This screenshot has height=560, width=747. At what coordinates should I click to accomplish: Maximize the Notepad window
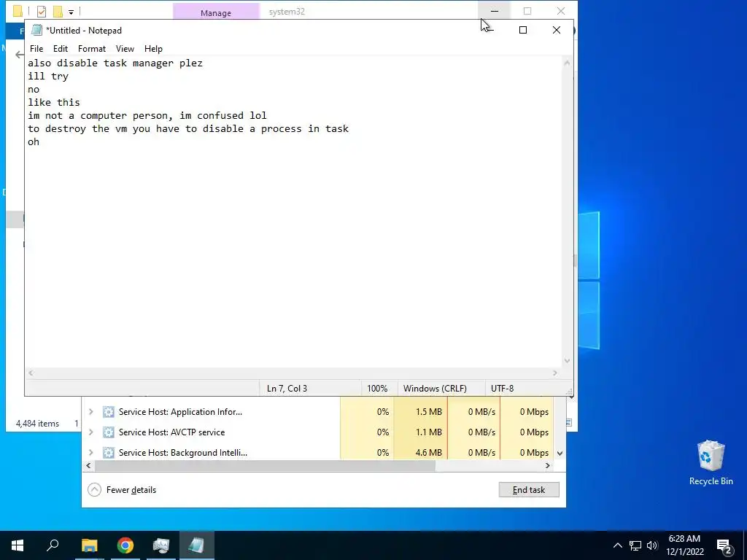522,30
